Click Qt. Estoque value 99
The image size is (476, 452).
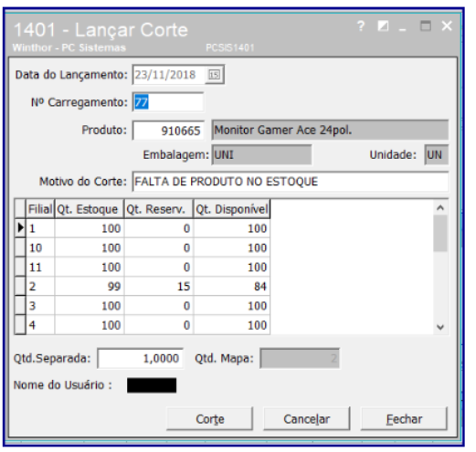(x=90, y=286)
